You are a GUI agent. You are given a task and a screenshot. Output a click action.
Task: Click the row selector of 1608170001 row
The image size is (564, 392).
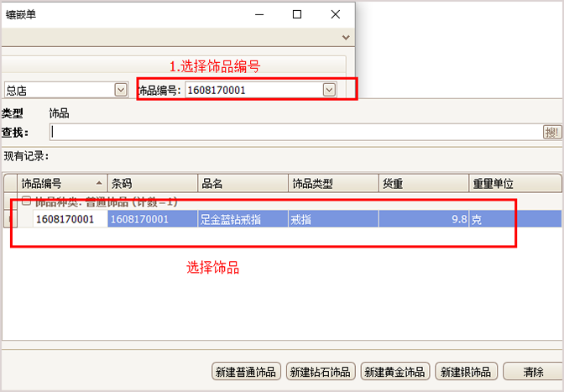click(x=10, y=219)
